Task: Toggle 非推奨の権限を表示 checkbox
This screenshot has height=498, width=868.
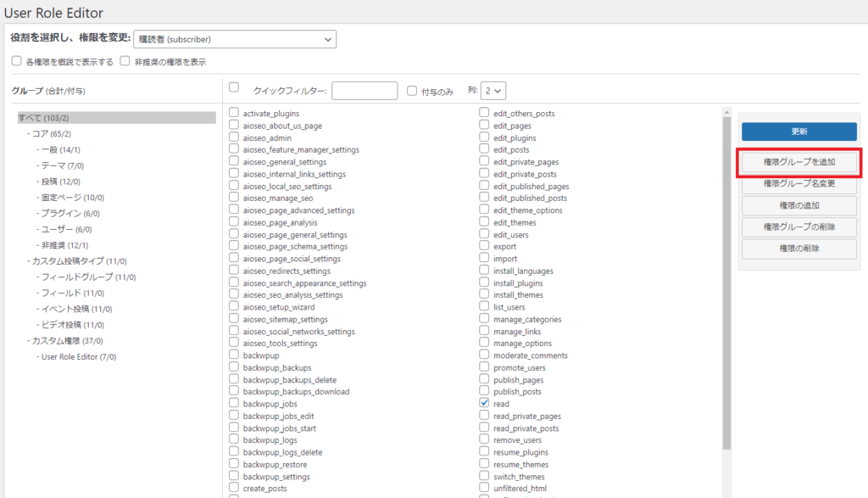Action: (x=125, y=62)
